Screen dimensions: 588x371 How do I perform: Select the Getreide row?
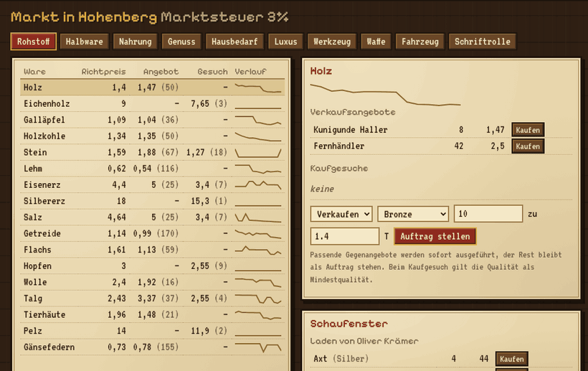click(x=152, y=233)
